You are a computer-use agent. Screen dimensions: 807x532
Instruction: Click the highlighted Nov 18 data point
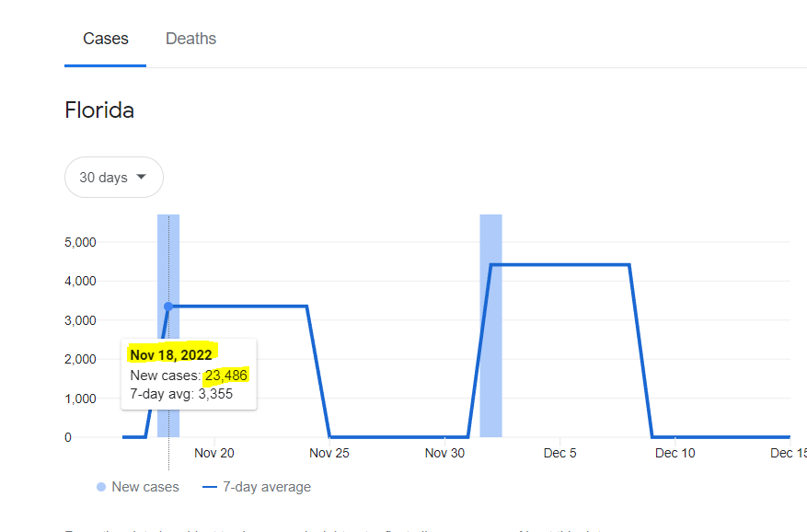click(168, 306)
